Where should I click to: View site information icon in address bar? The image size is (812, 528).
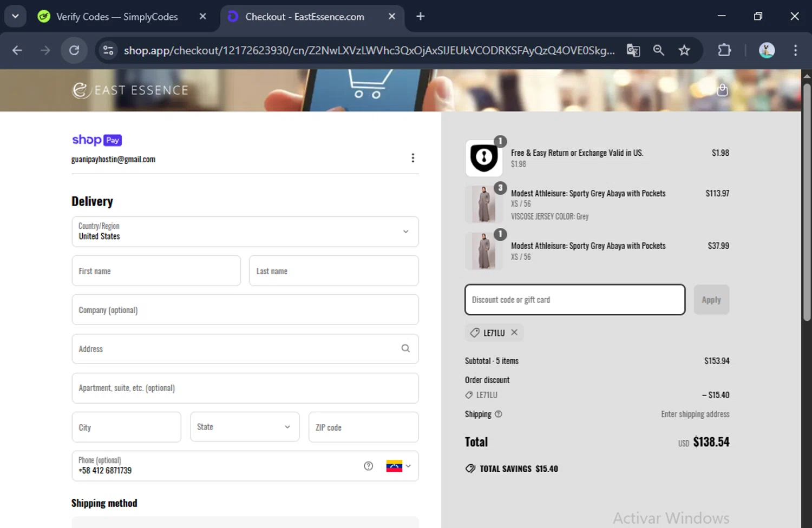108,50
